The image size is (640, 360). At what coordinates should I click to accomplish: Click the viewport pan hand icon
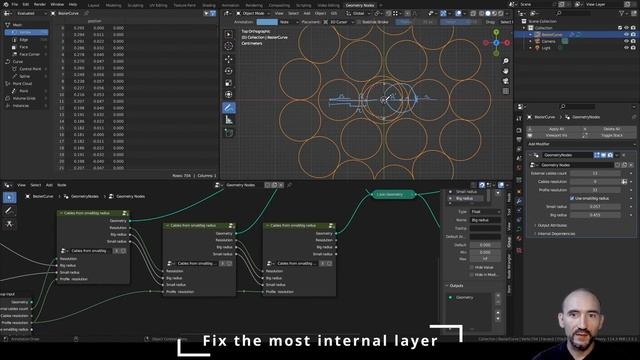point(506,71)
